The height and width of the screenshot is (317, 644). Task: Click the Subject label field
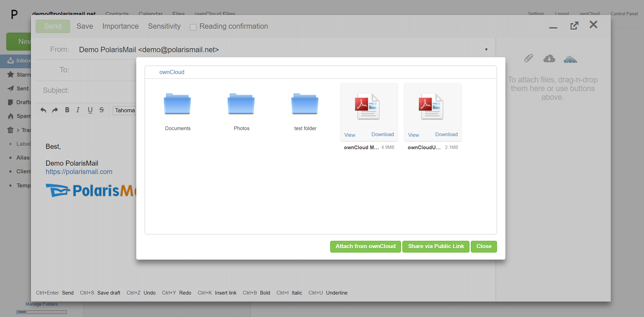(x=56, y=90)
